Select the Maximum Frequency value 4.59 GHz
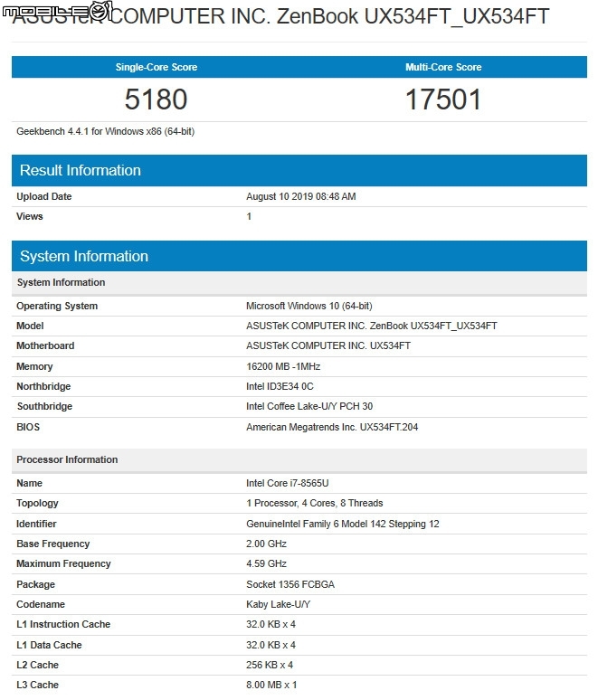The width and height of the screenshot is (598, 700). coord(266,563)
